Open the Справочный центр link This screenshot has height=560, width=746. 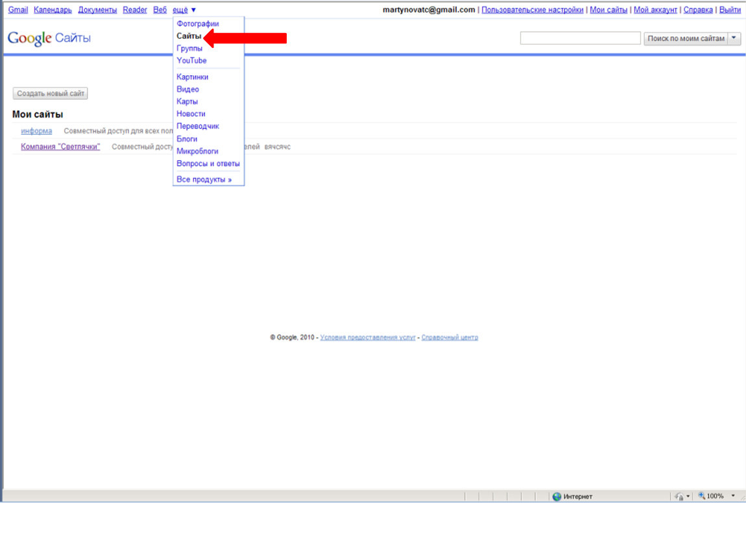point(450,337)
